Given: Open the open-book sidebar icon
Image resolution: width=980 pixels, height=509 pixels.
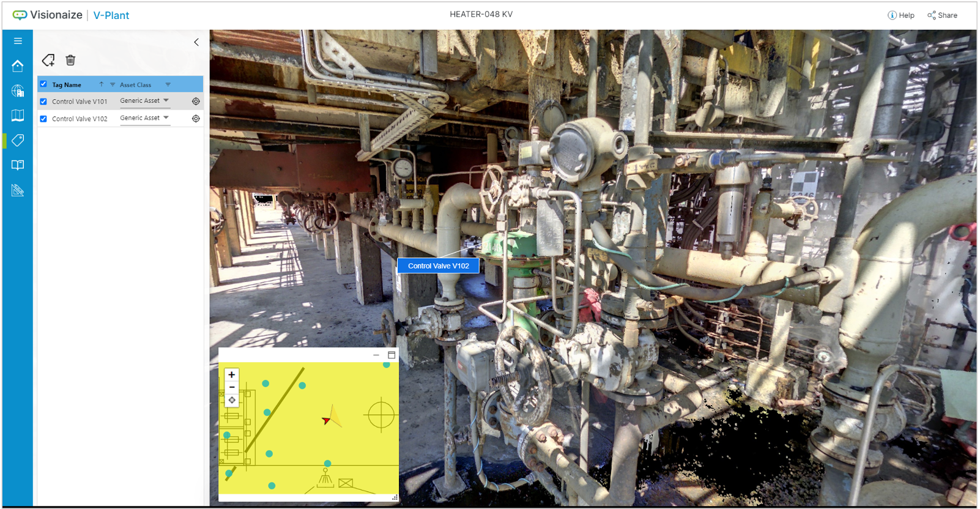Looking at the screenshot, I should (18, 165).
